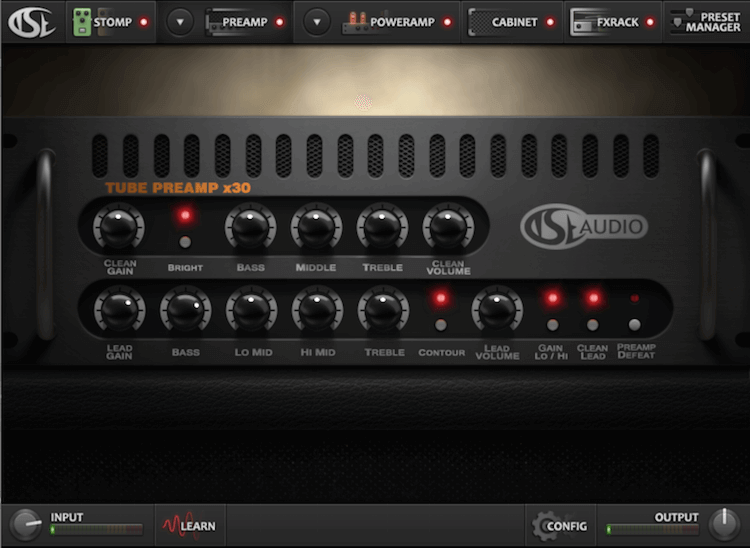The height and width of the screenshot is (548, 750).
Task: Click the Contour indicator LED
Action: point(441,298)
